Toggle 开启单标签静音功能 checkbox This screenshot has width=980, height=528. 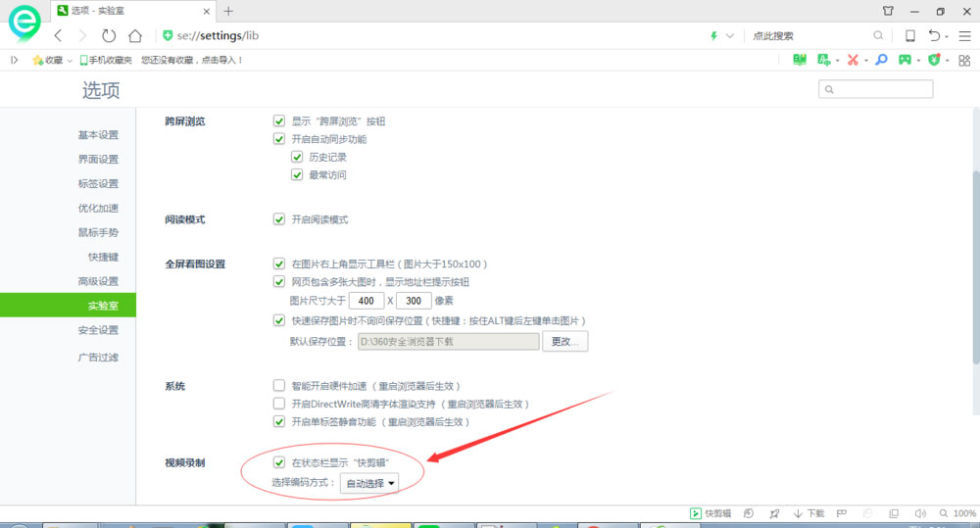click(279, 422)
